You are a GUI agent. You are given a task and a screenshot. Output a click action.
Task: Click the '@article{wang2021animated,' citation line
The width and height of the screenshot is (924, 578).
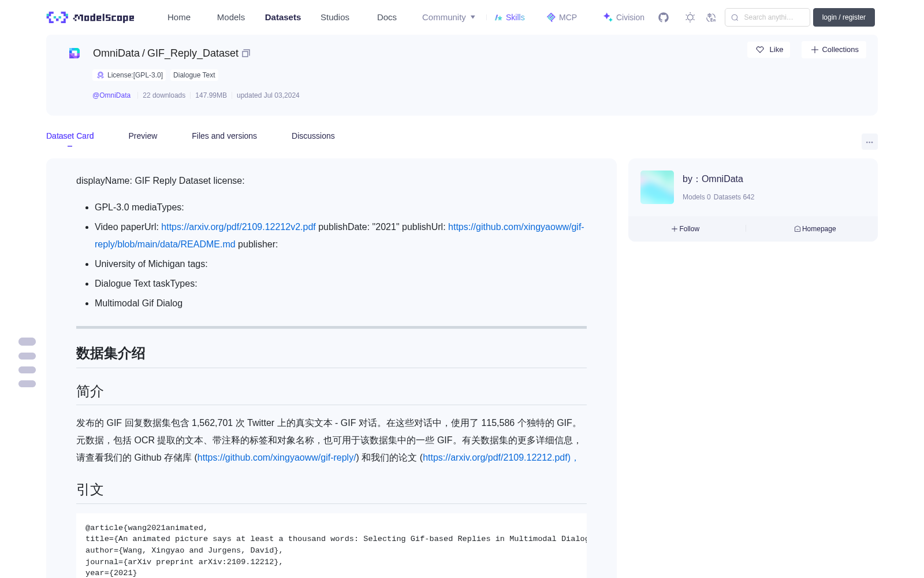[147, 528]
